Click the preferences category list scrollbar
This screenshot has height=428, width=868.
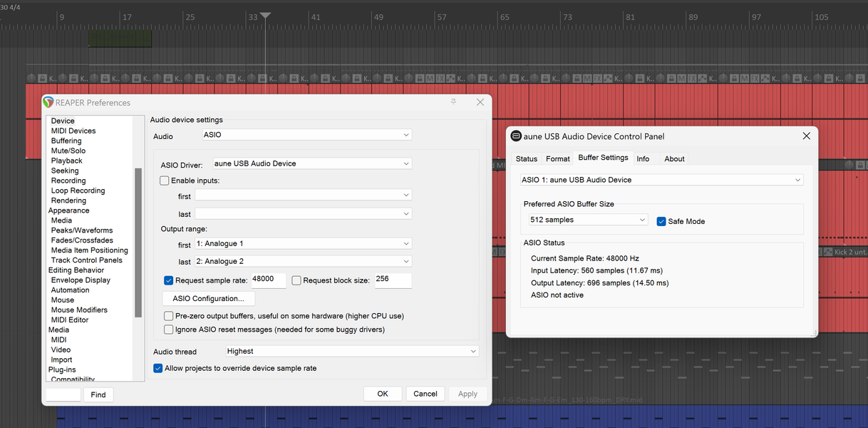[x=138, y=243]
